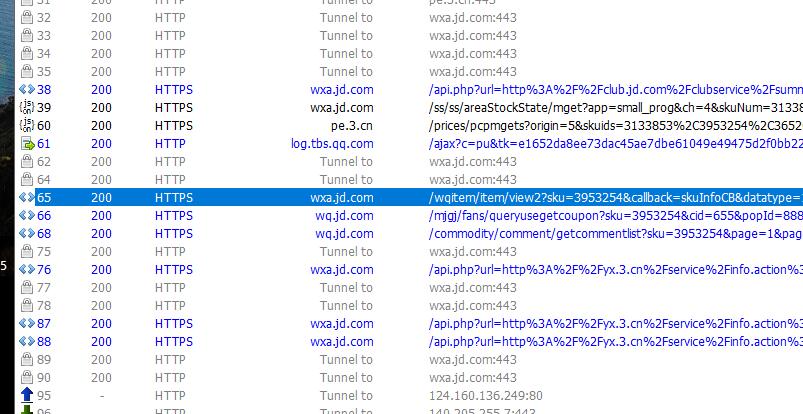This screenshot has width=803, height=414.
Task: Click the blue upload arrow of session 95
Action: tap(27, 395)
